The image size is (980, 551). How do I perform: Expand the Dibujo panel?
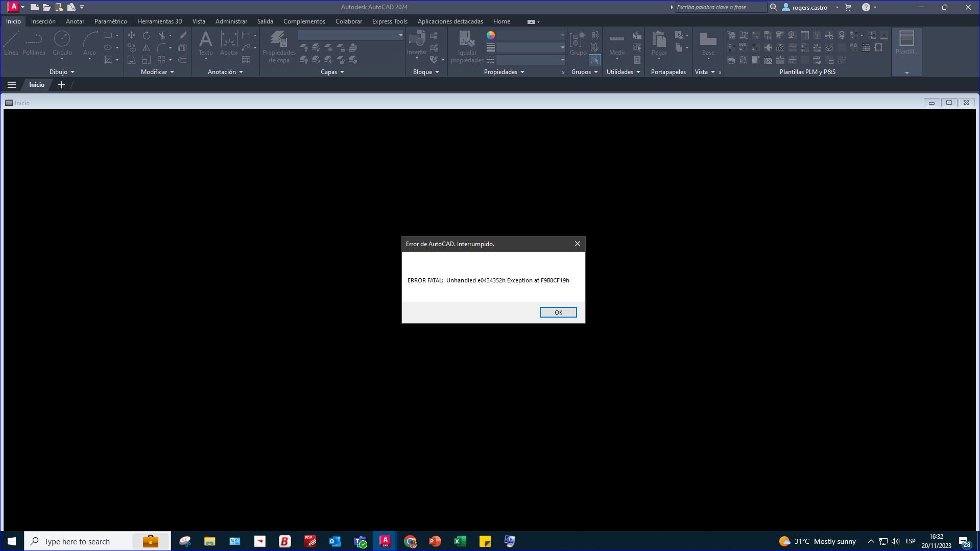click(62, 71)
